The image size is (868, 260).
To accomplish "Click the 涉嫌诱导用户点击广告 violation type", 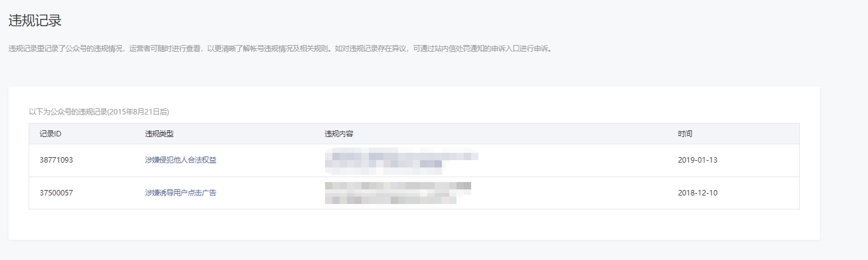I will coord(181,193).
